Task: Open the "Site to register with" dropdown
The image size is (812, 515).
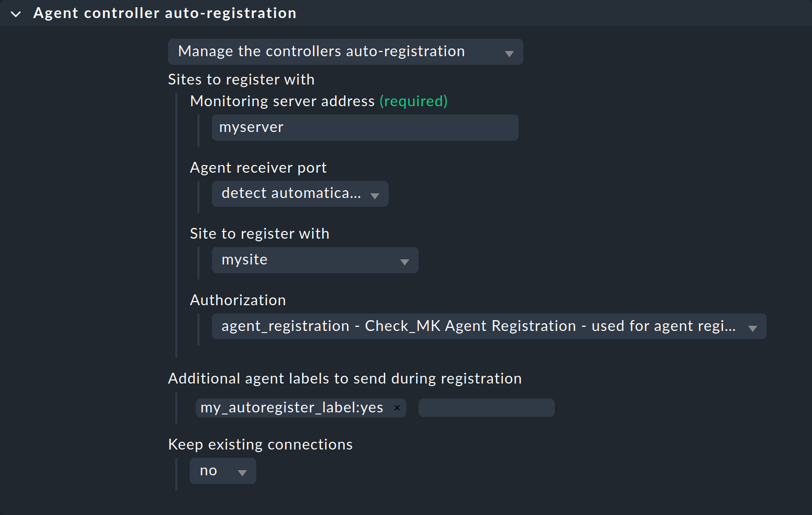Action: coord(314,260)
